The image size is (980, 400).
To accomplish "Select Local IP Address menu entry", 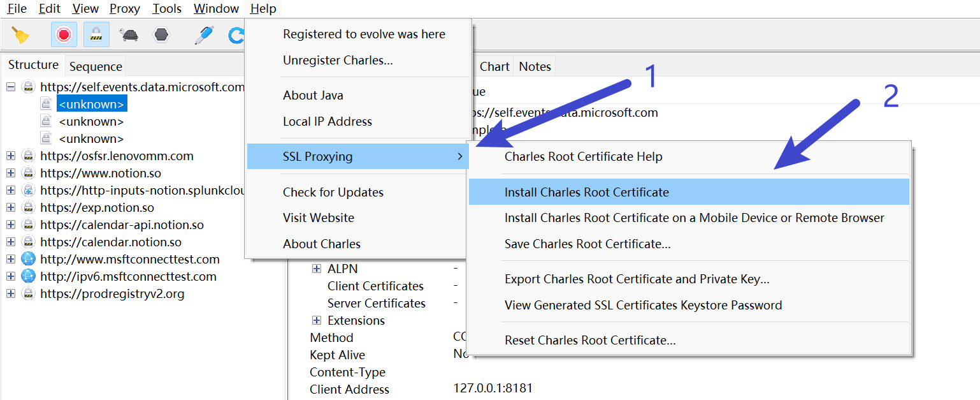I will click(x=357, y=121).
